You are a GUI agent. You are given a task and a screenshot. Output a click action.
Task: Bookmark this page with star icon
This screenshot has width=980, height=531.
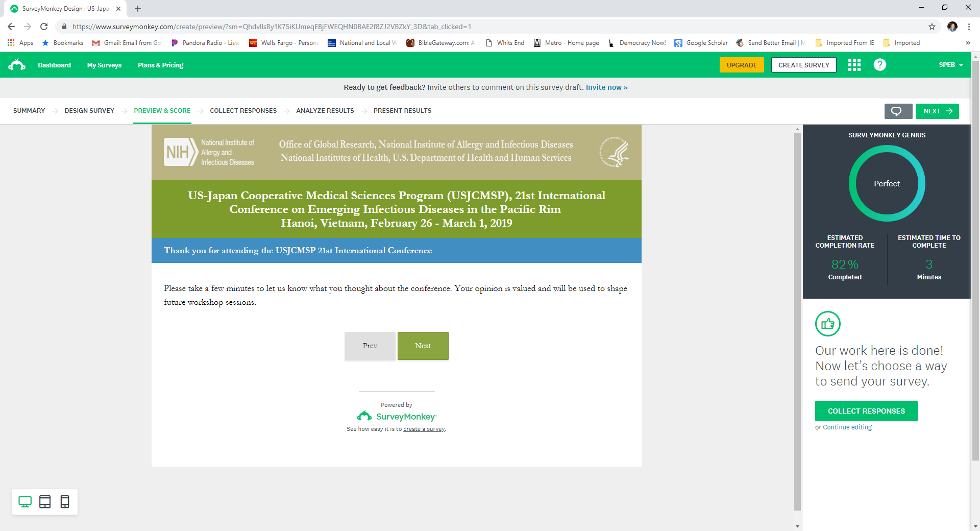point(932,27)
